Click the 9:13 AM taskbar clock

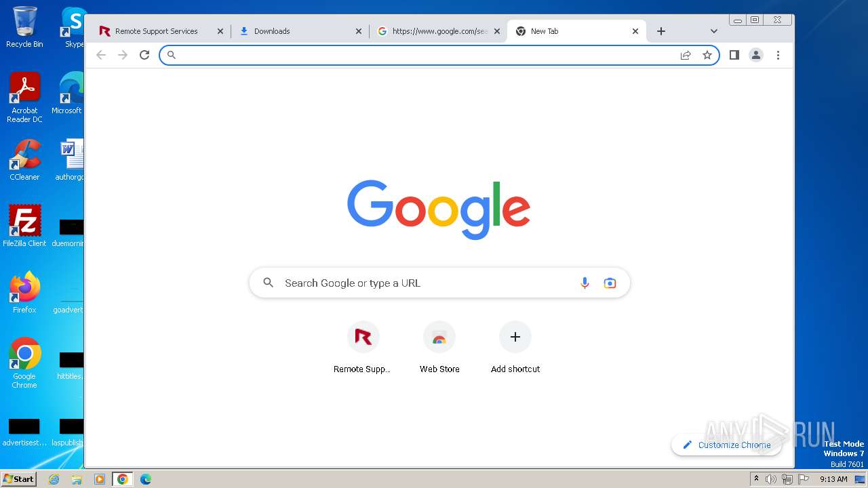click(833, 479)
